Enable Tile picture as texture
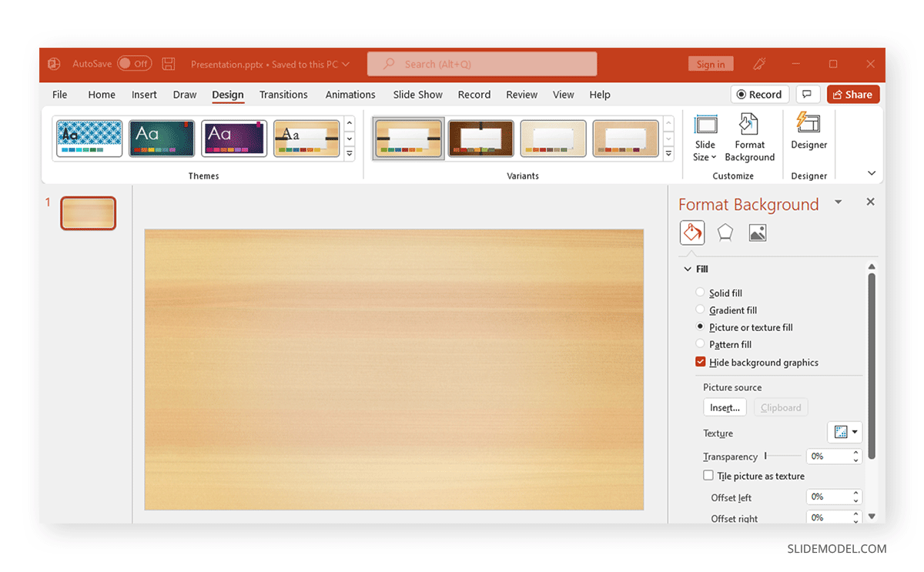This screenshot has width=924, height=572. click(708, 475)
